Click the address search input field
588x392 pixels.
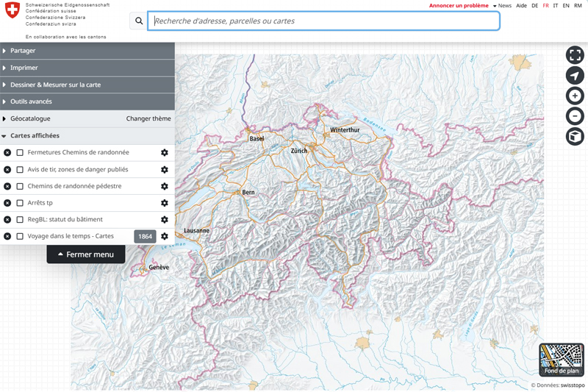pyautogui.click(x=323, y=21)
